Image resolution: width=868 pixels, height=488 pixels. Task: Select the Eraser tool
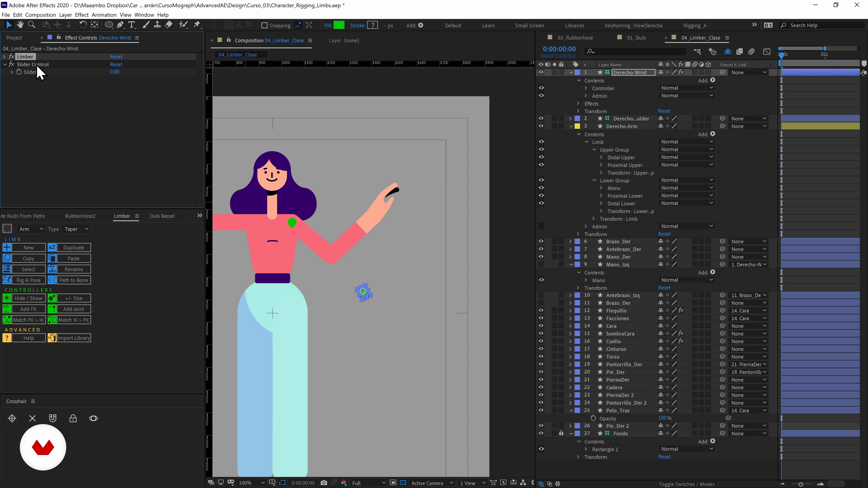168,25
